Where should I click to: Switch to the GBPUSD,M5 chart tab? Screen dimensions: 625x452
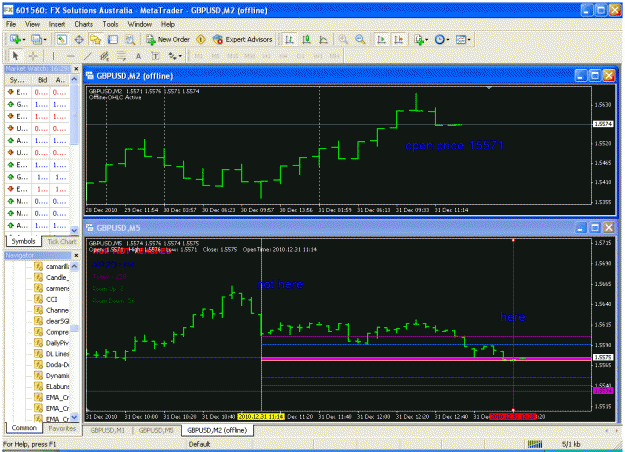click(x=156, y=430)
